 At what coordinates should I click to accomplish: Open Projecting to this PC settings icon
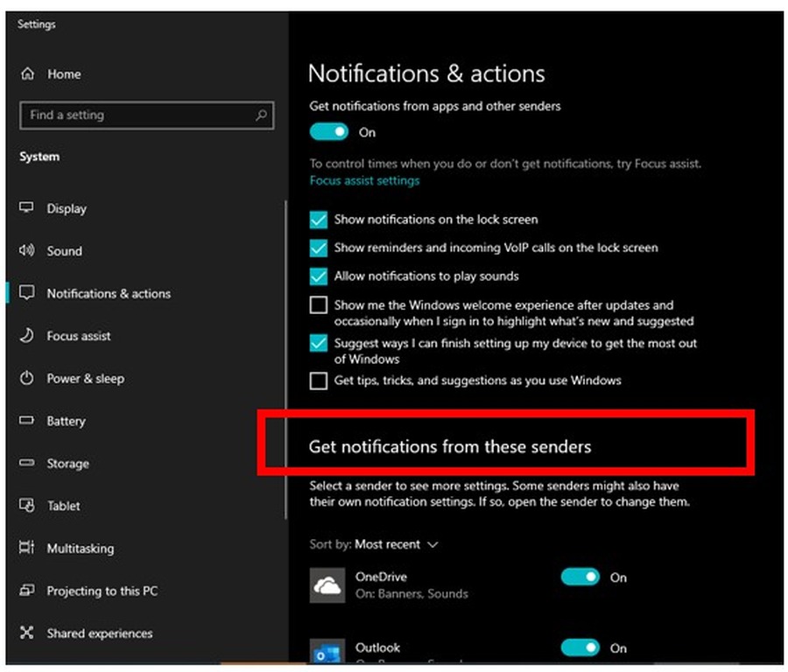(27, 591)
